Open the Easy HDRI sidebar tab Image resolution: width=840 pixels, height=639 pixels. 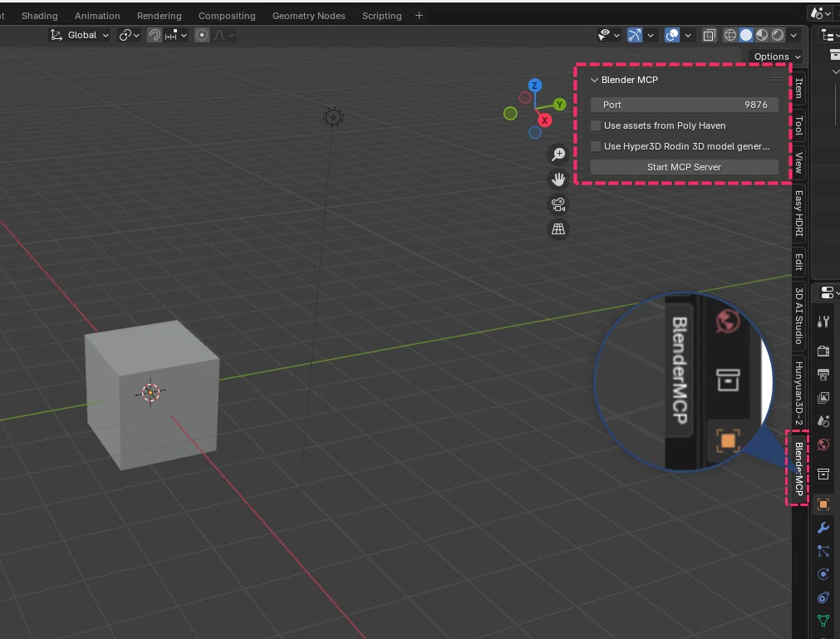[798, 214]
